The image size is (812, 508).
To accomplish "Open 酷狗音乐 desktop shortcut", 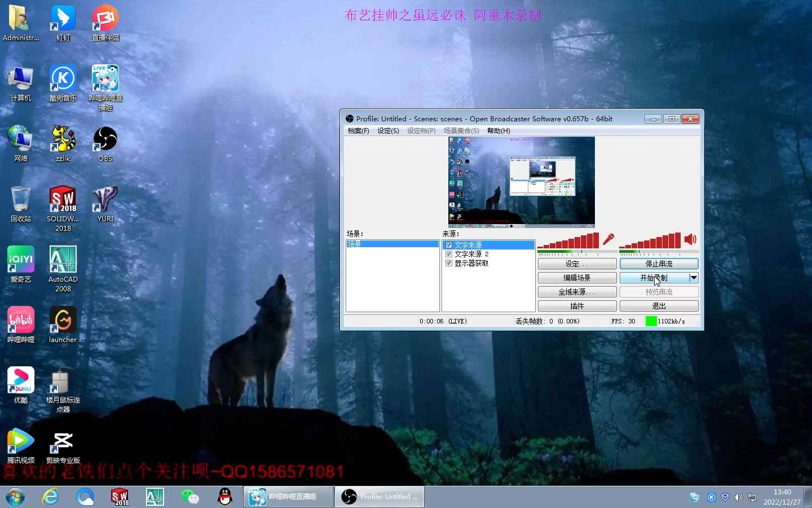I will tap(63, 84).
